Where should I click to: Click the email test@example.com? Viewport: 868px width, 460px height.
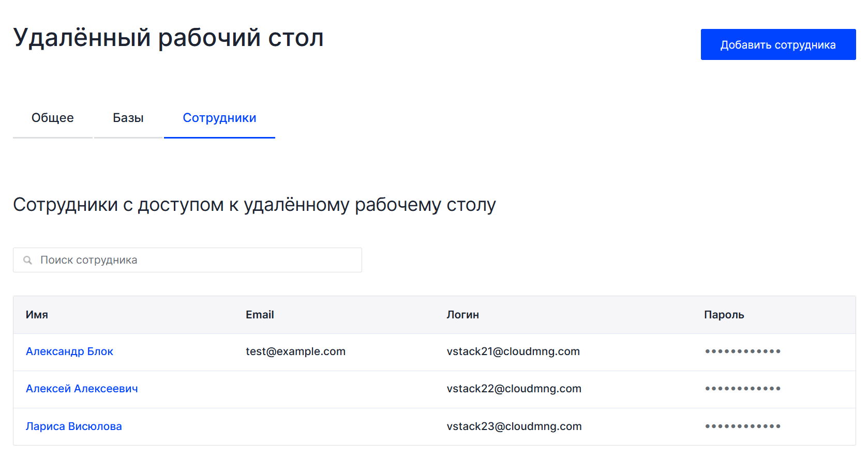tap(295, 351)
